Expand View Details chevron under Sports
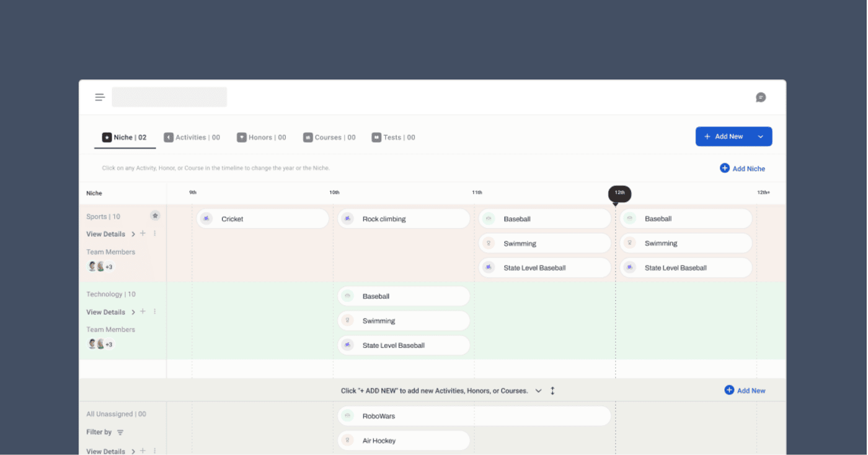868x455 pixels. 133,234
